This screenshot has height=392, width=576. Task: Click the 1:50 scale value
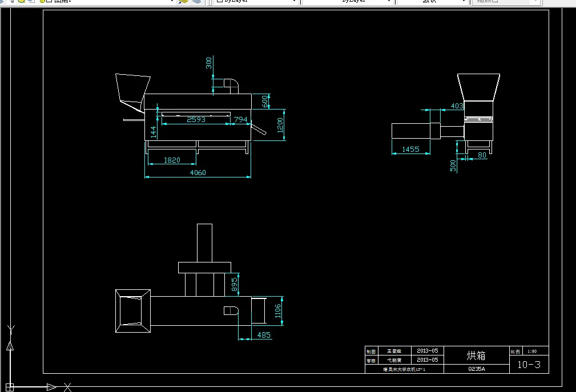(x=532, y=351)
